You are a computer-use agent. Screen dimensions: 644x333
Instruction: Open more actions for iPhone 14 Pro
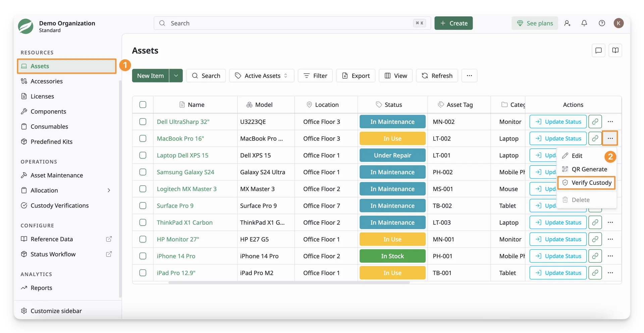pos(610,256)
